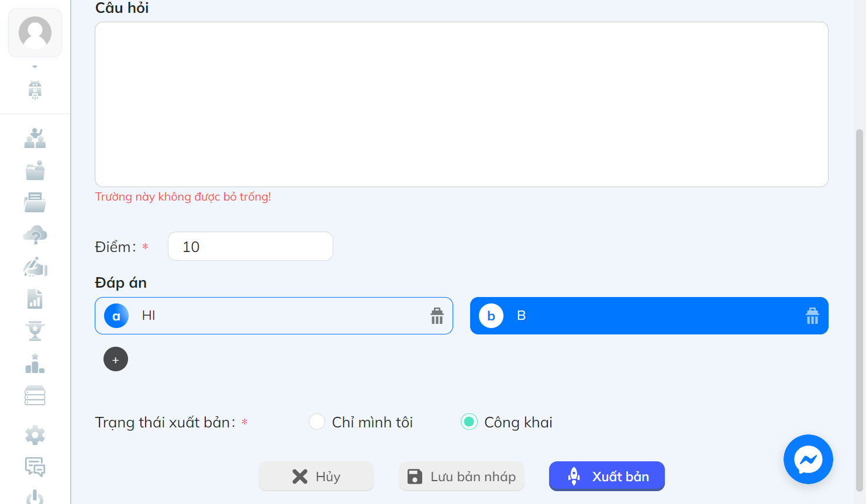The width and height of the screenshot is (866, 504).
Task: Open the cloud question bank icon
Action: [x=35, y=234]
